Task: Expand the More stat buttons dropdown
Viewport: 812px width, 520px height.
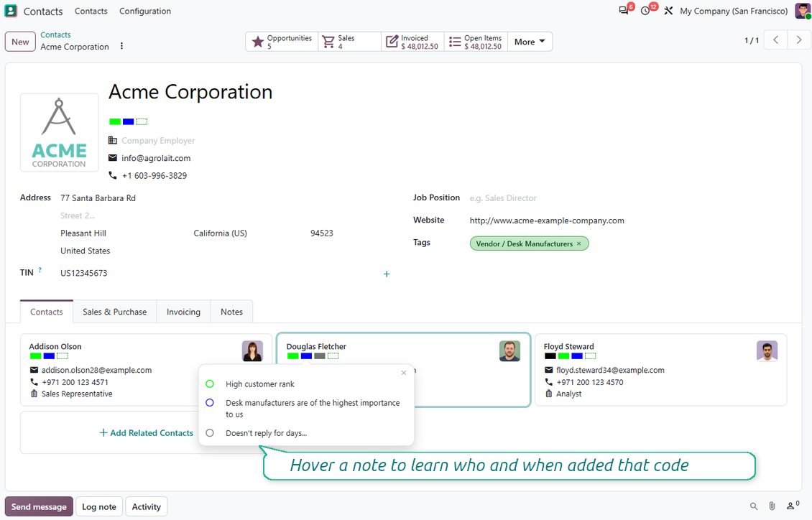Action: (x=530, y=42)
